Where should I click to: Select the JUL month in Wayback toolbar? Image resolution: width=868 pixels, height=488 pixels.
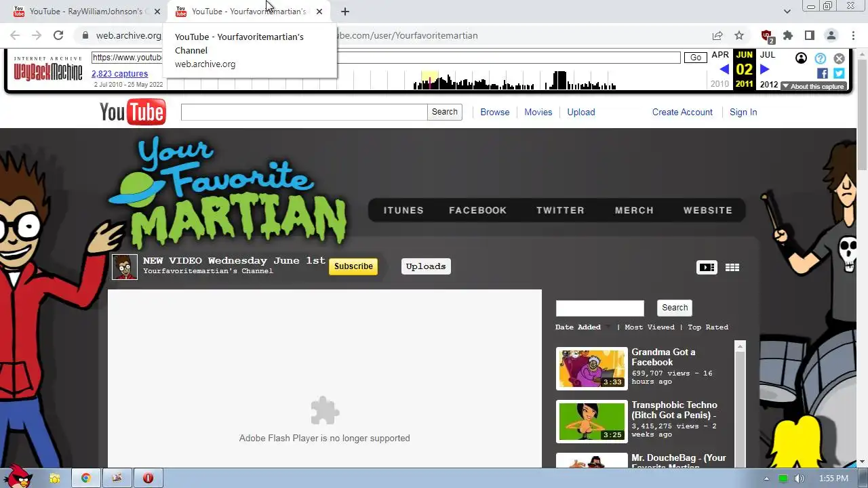pyautogui.click(x=768, y=55)
